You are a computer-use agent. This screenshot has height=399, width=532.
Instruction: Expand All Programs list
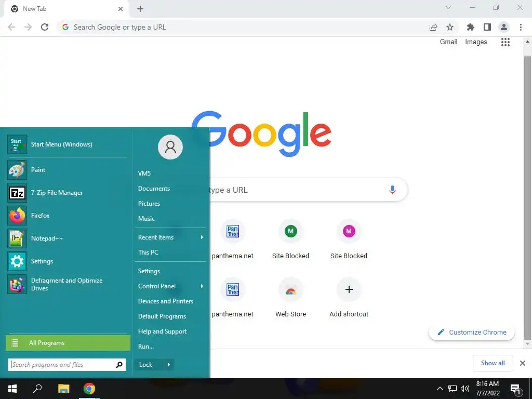coord(68,343)
